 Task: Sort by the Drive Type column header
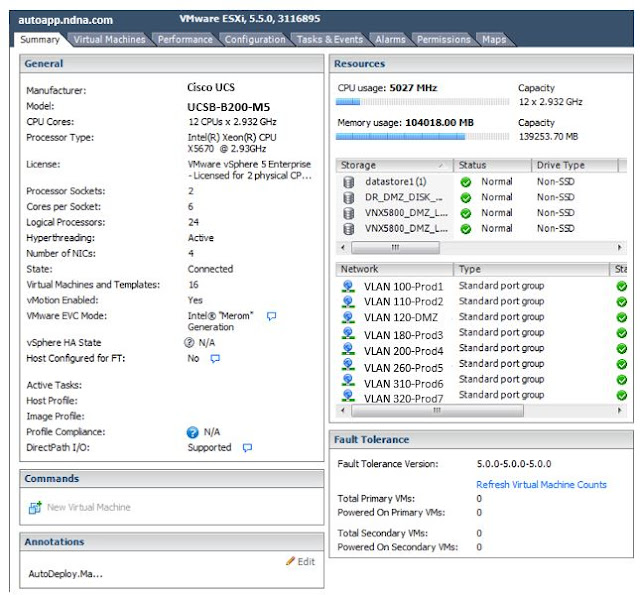[x=575, y=165]
